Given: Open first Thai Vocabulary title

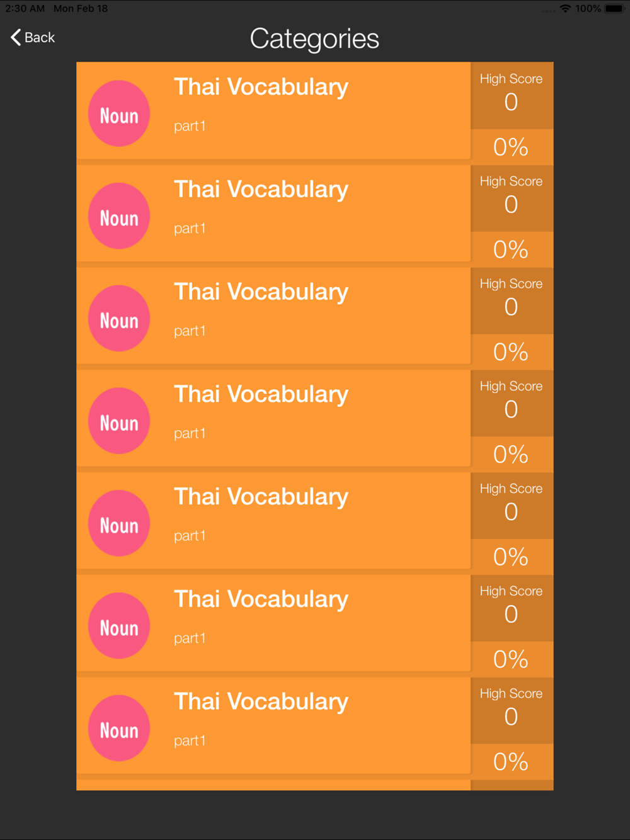Looking at the screenshot, I should point(261,87).
